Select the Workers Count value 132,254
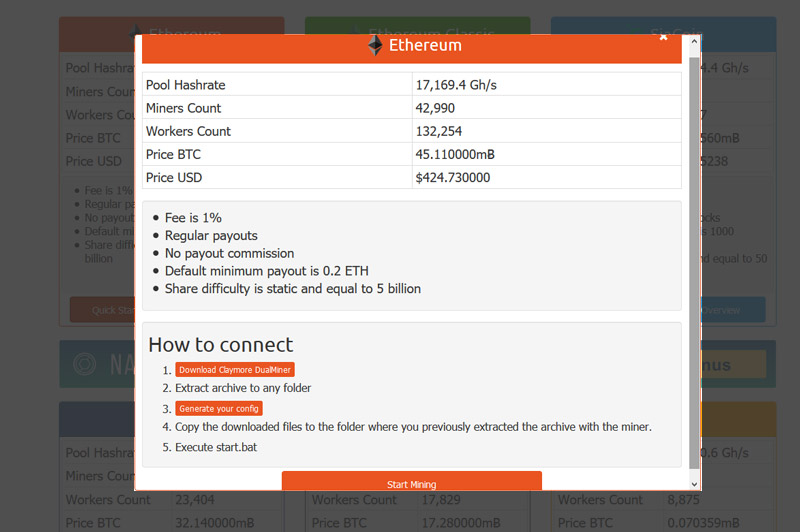The image size is (800, 532). [439, 131]
